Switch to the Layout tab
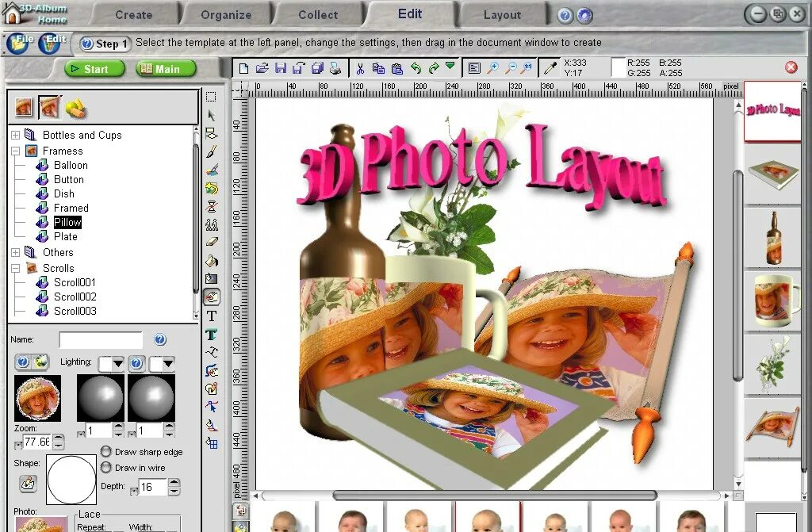 pyautogui.click(x=502, y=15)
